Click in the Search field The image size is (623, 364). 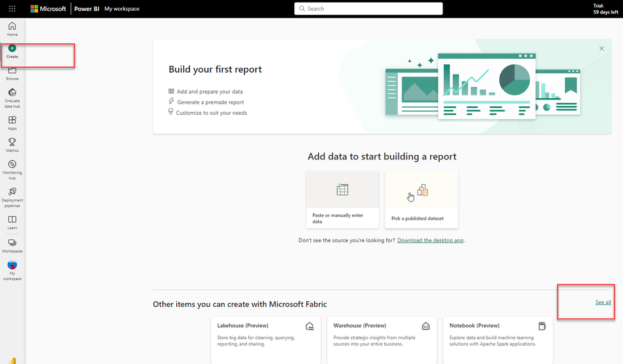point(368,8)
